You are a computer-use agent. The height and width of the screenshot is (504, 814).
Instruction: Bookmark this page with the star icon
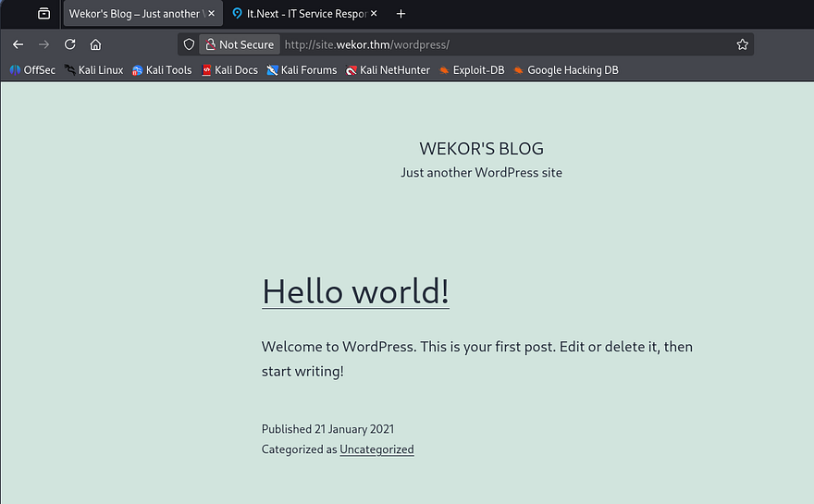coord(742,44)
